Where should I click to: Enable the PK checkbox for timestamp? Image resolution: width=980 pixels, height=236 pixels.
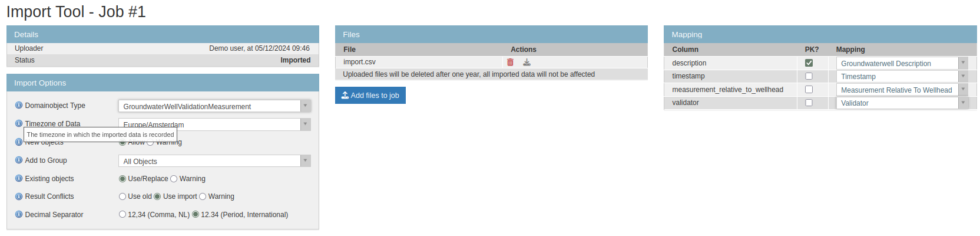(809, 76)
